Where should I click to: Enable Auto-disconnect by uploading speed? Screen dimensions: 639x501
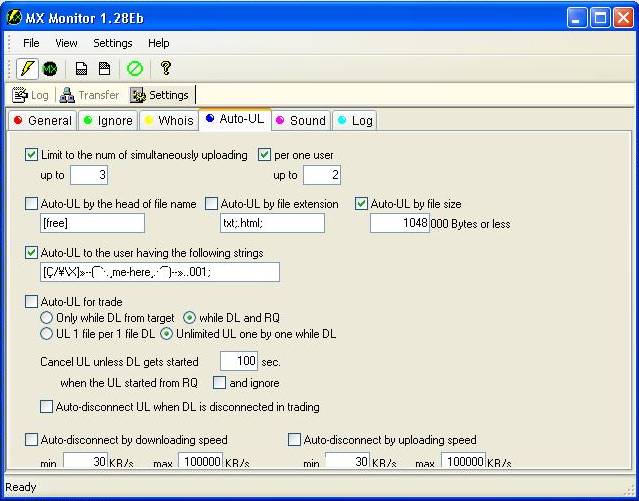(x=294, y=440)
